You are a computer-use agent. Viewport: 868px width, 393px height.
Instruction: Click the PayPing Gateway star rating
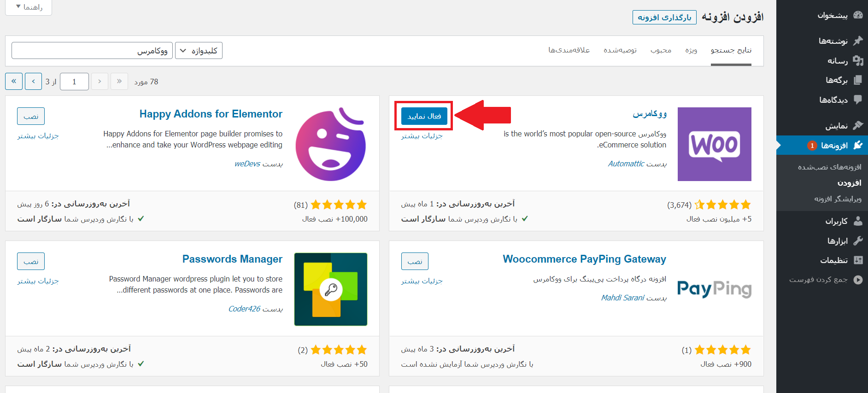[723, 350]
